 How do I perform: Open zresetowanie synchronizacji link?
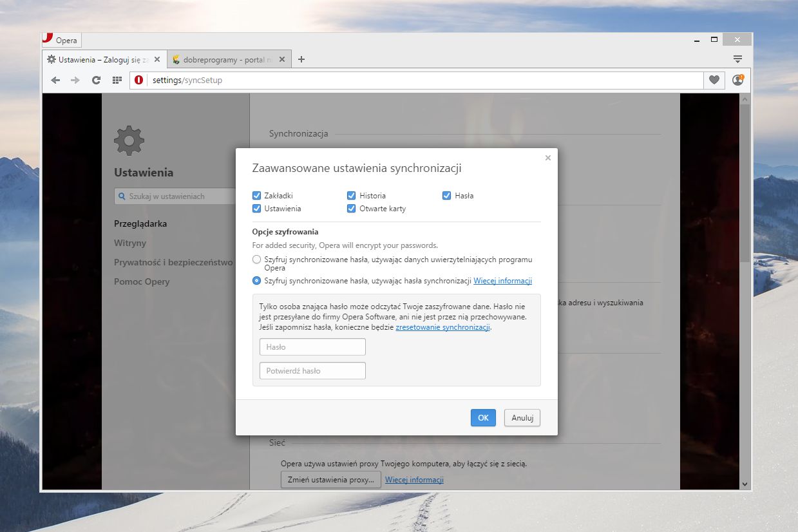pyautogui.click(x=442, y=327)
